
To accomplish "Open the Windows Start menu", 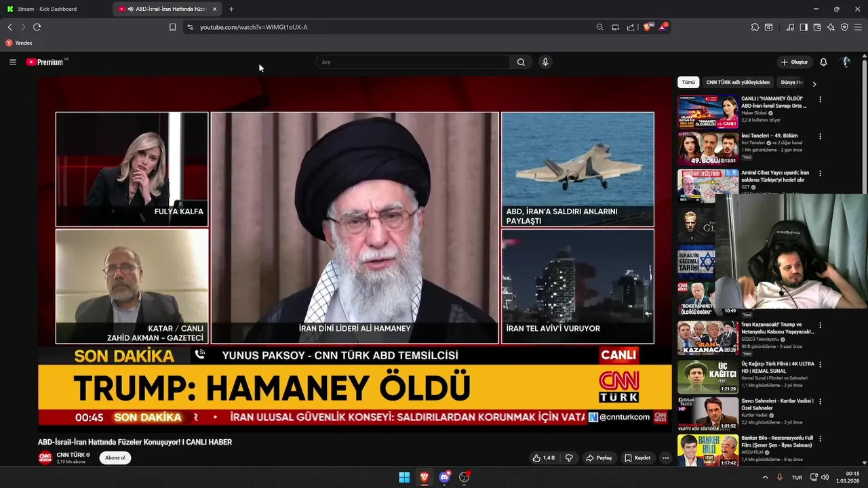I will tap(404, 477).
